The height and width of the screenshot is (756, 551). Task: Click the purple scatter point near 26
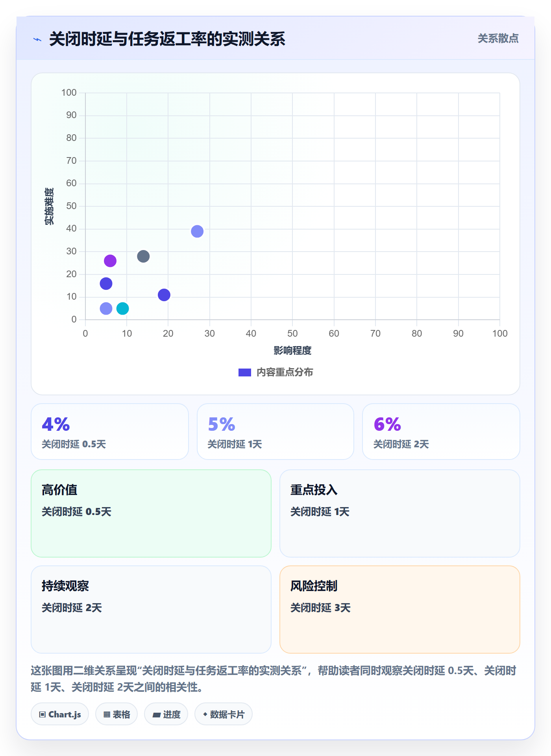pos(110,261)
